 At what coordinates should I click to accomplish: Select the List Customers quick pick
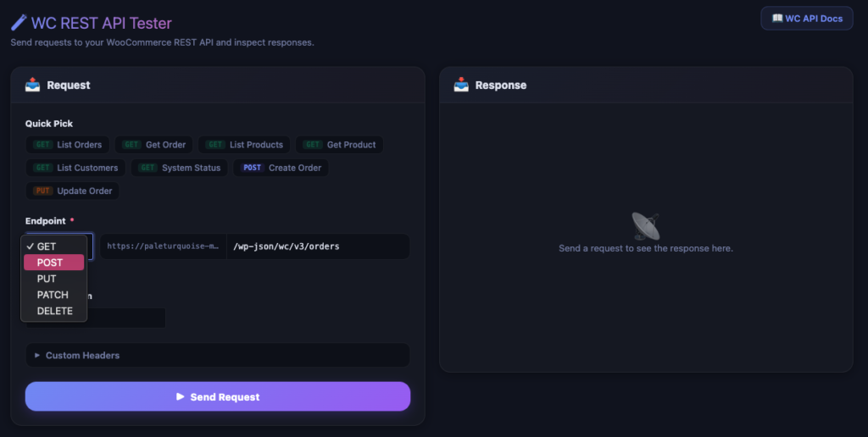75,168
